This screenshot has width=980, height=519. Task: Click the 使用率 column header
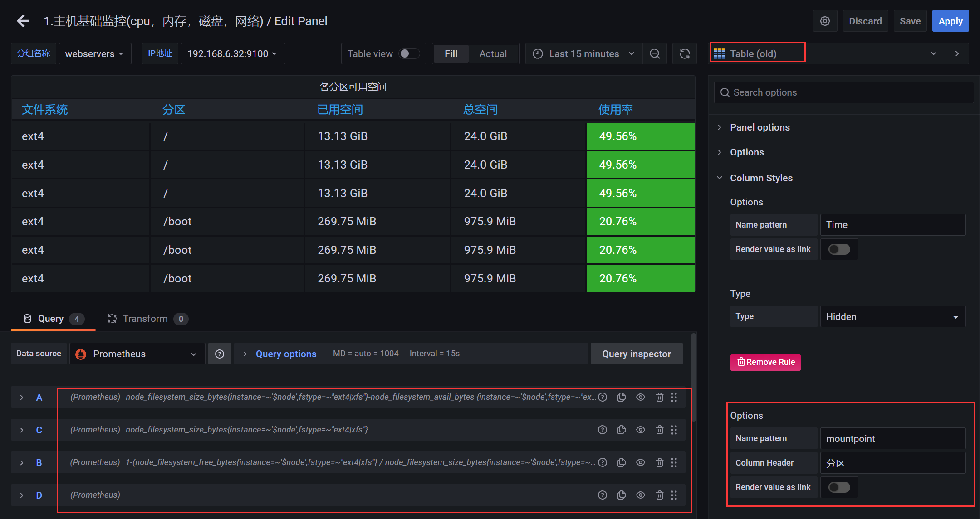point(616,110)
